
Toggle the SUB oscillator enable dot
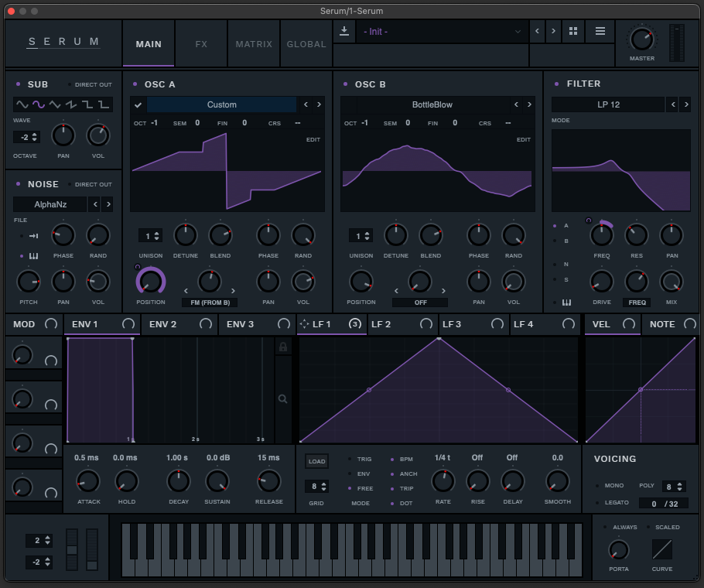18,84
